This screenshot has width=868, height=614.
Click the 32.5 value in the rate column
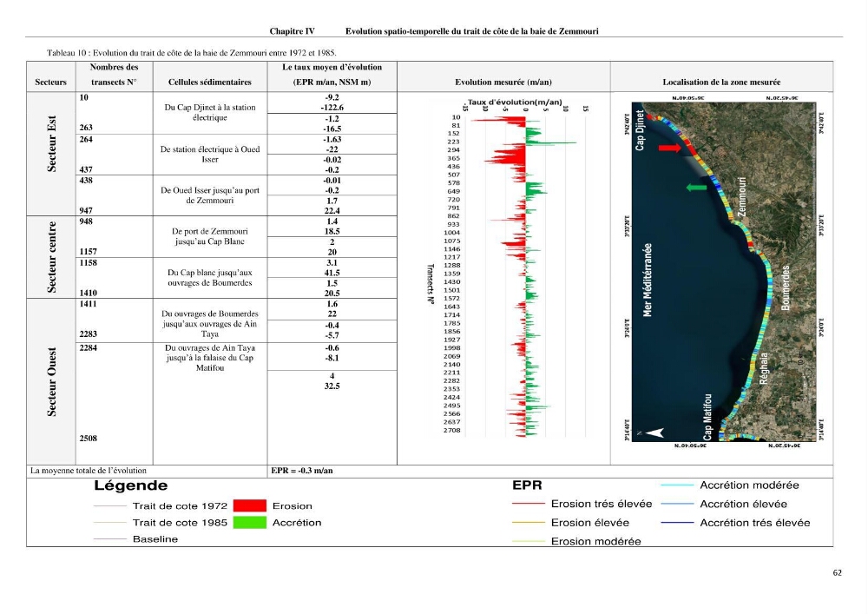(x=332, y=386)
